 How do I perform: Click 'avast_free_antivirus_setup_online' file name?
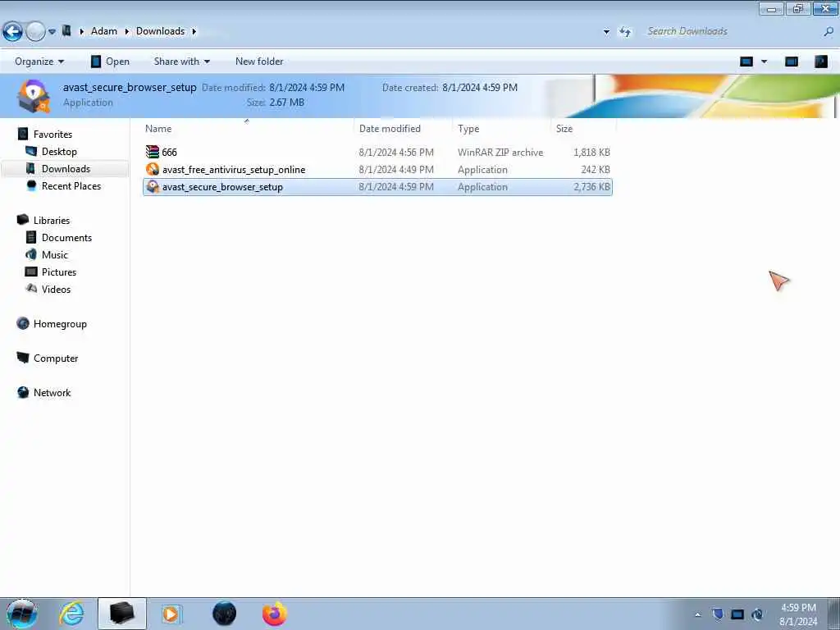pos(234,169)
